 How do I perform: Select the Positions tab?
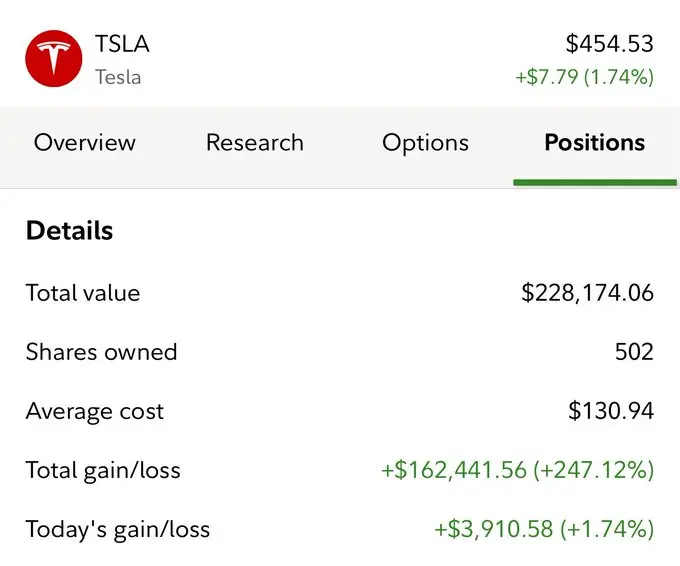[x=594, y=143]
